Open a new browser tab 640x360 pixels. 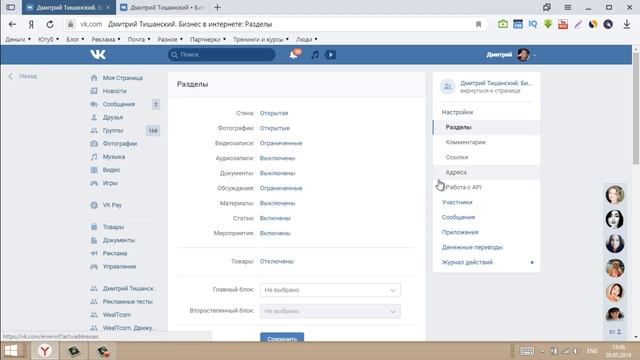pos(218,7)
